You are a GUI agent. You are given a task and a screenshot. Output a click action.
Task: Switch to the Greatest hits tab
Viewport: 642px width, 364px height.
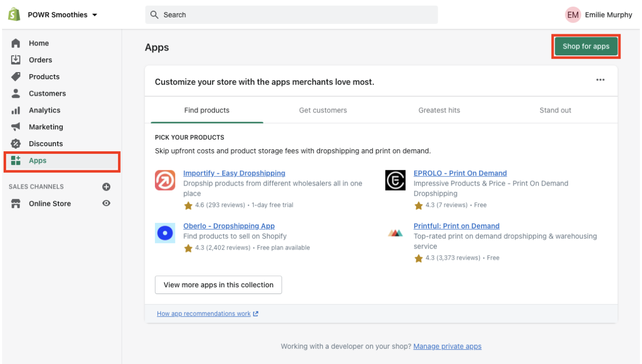439,110
